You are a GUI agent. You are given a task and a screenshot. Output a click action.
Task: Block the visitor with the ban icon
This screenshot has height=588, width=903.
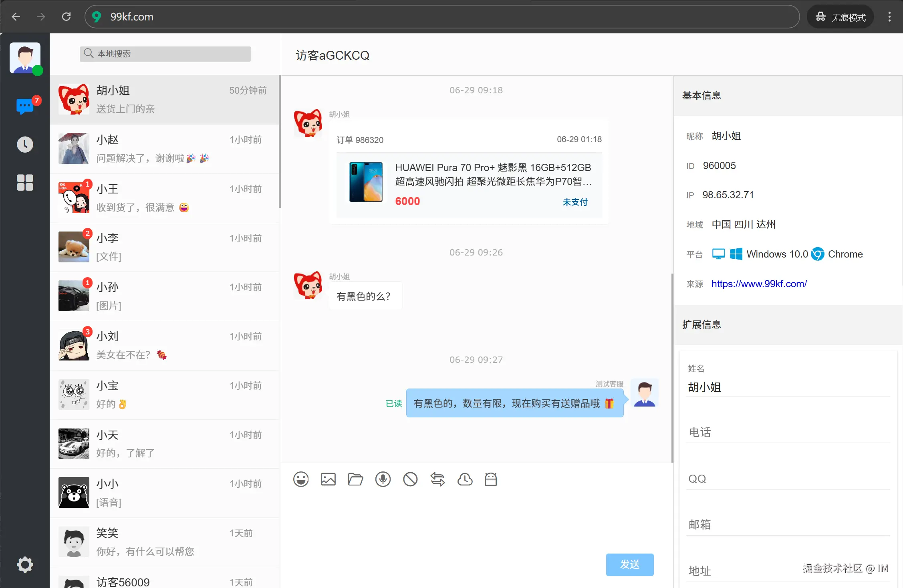click(x=410, y=479)
